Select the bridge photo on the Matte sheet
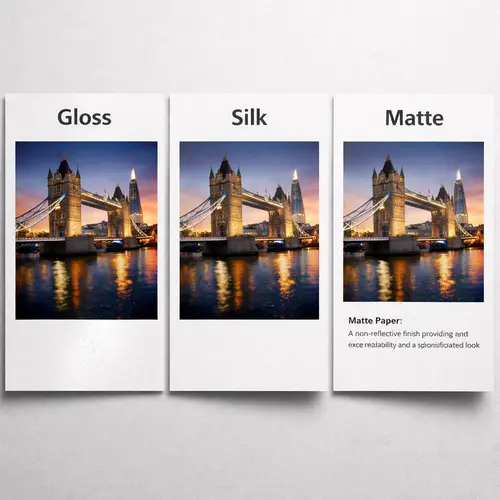The width and height of the screenshot is (500, 500). click(413, 222)
